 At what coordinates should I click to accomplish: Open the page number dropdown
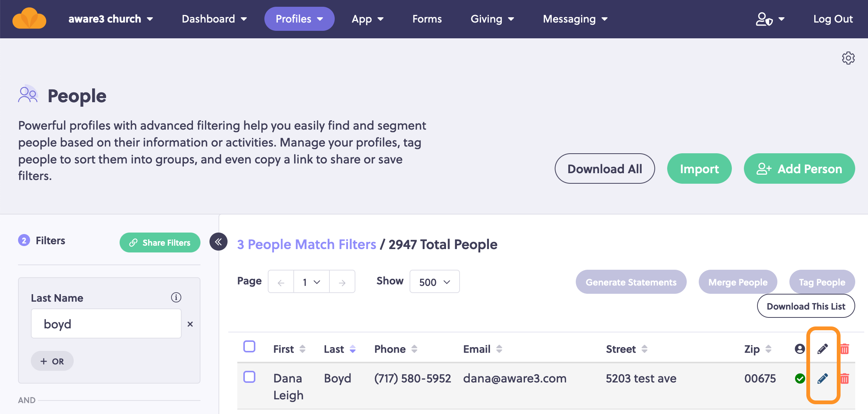coord(311,282)
